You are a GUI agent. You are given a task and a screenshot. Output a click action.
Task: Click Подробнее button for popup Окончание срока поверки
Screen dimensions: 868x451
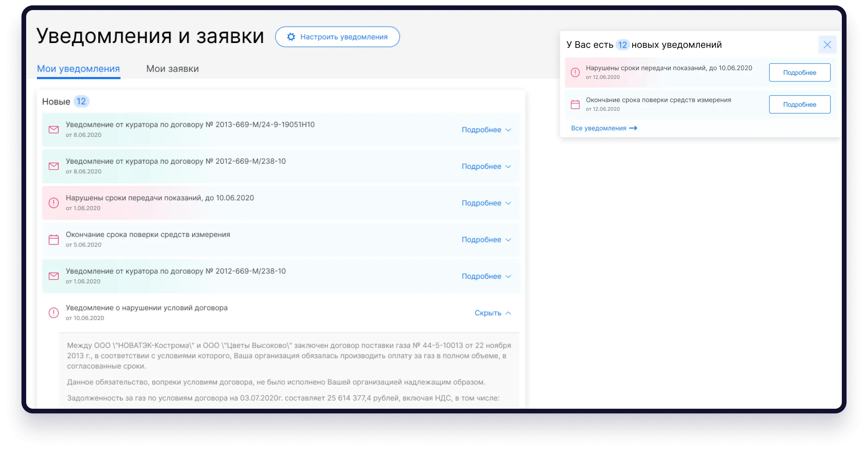click(799, 104)
